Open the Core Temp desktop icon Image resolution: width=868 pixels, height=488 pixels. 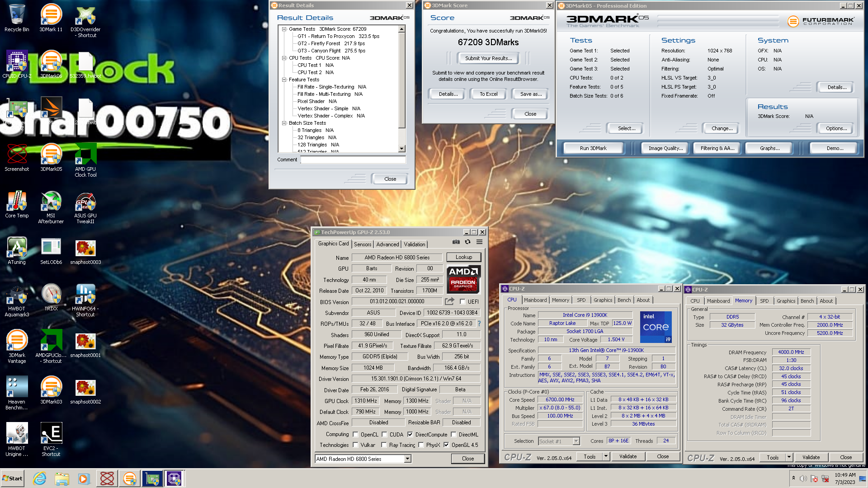(17, 204)
